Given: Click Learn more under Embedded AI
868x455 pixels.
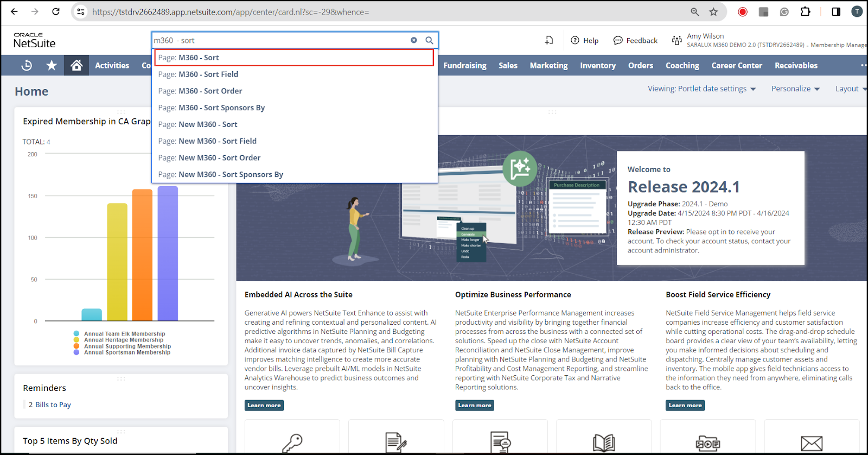Looking at the screenshot, I should (264, 406).
